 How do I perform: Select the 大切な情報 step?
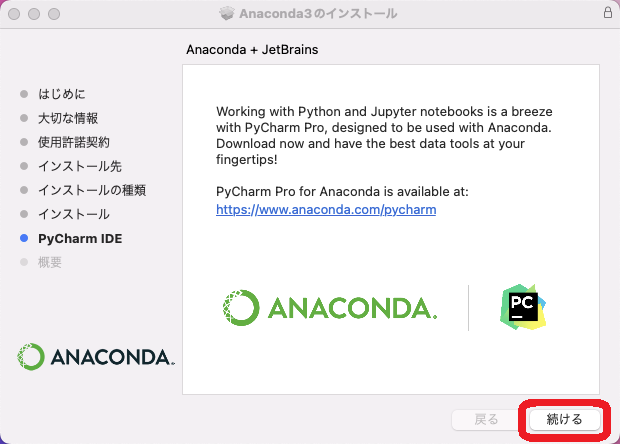[68, 118]
